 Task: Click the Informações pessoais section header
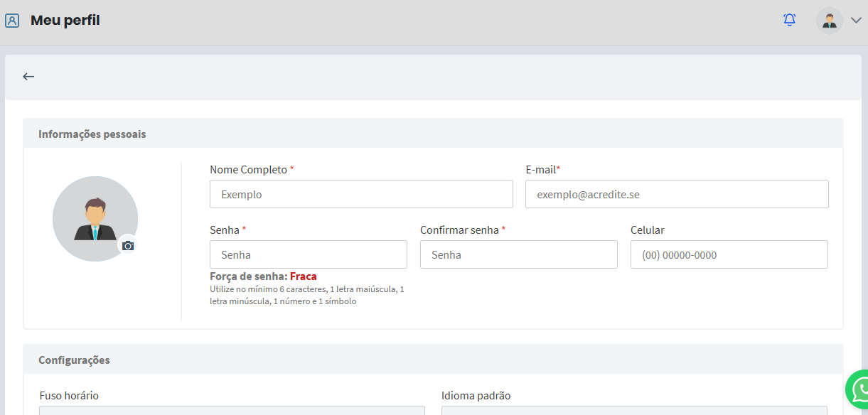pos(92,134)
